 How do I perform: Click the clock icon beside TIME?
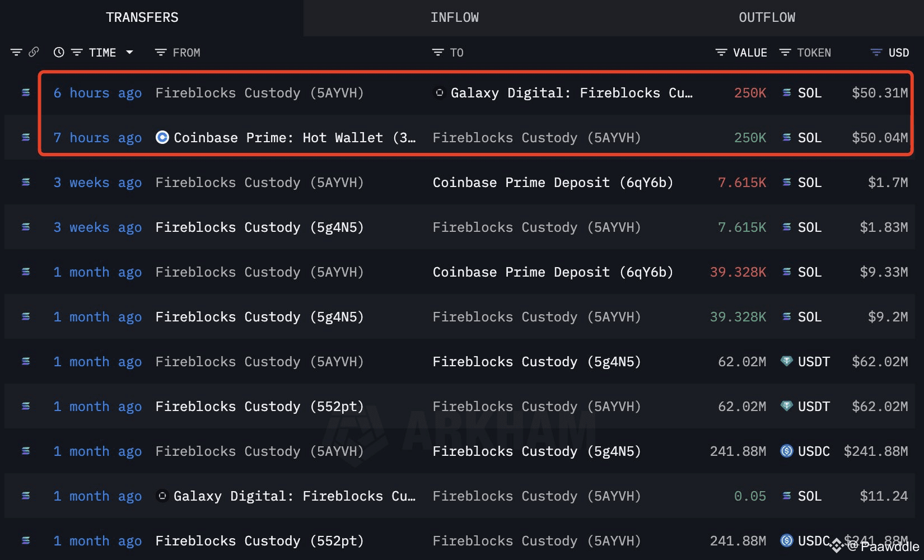59,52
